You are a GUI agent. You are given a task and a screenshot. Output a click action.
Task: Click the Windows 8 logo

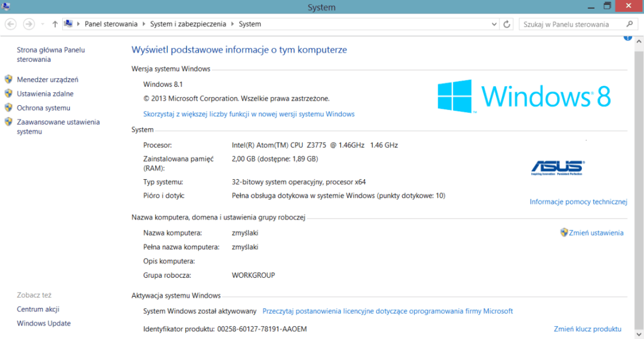pyautogui.click(x=524, y=96)
